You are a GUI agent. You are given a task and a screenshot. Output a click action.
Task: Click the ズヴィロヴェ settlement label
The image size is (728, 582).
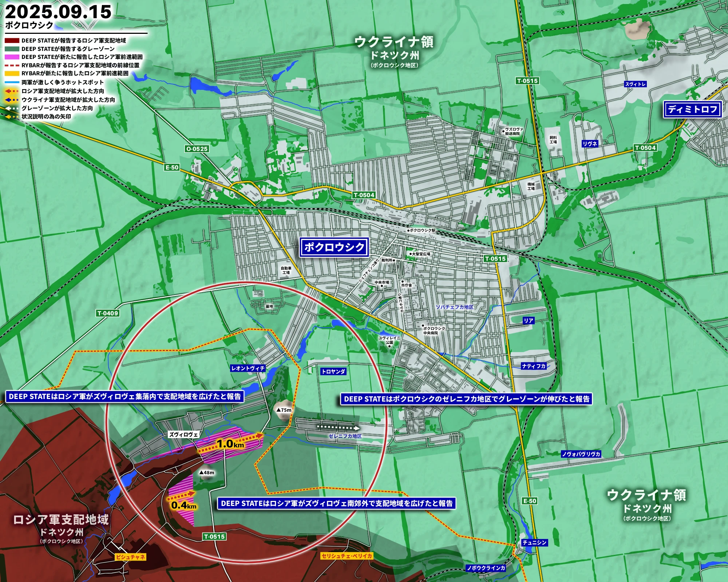pos(184,434)
